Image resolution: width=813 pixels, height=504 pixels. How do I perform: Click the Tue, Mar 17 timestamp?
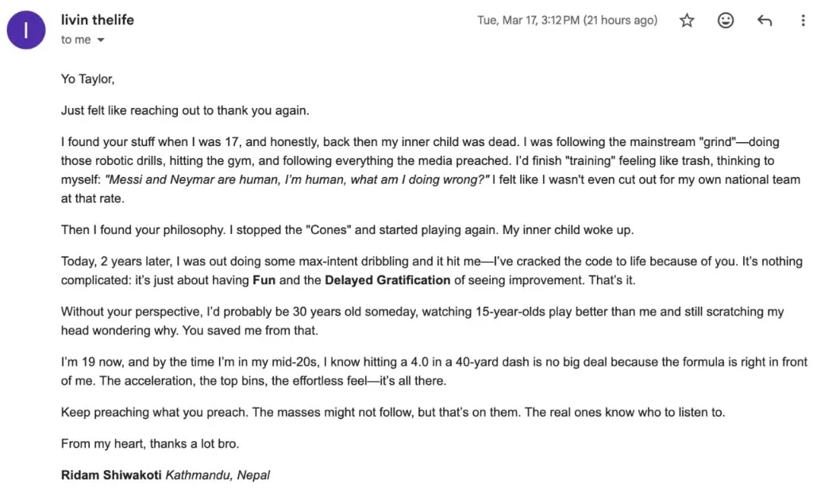567,20
